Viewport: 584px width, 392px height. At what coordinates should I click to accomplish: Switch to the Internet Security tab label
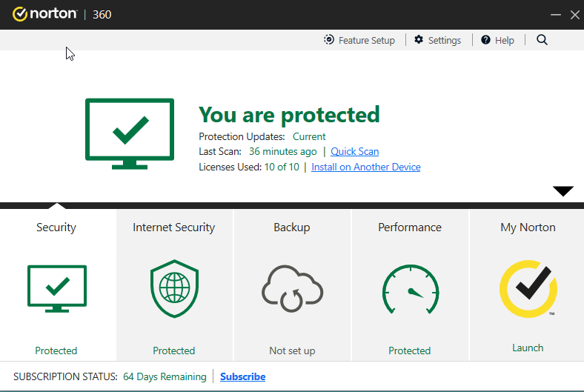(x=173, y=227)
